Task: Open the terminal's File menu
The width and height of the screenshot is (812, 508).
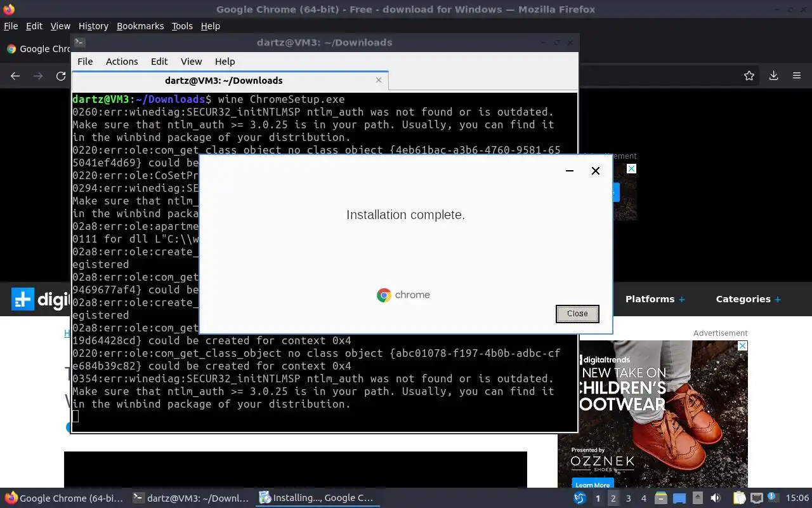Action: [85, 62]
